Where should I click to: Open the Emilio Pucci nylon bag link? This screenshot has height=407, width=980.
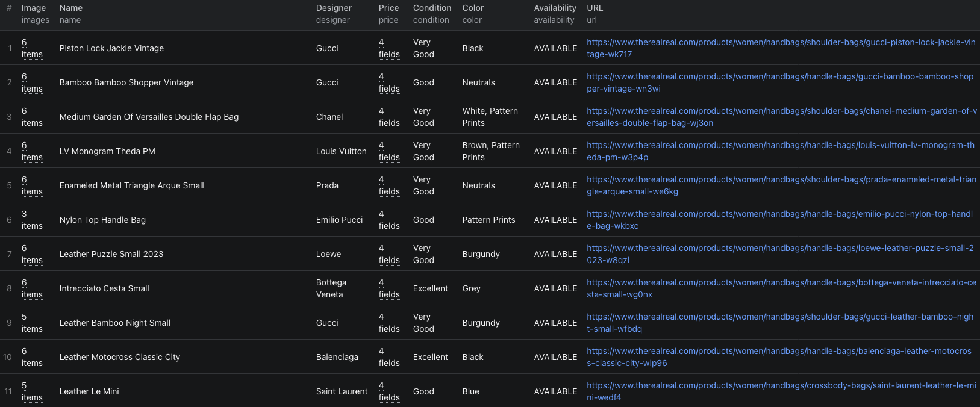(x=779, y=220)
